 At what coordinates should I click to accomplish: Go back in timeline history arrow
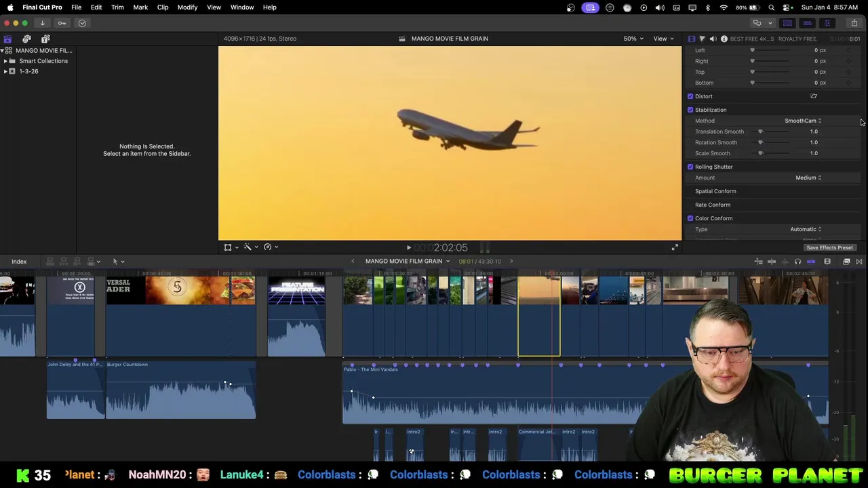353,262
